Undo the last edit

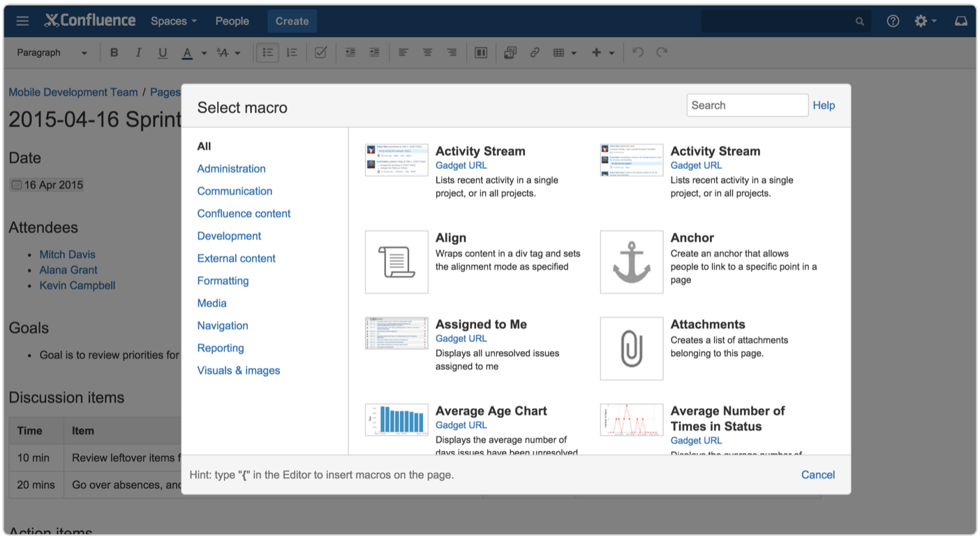637,52
